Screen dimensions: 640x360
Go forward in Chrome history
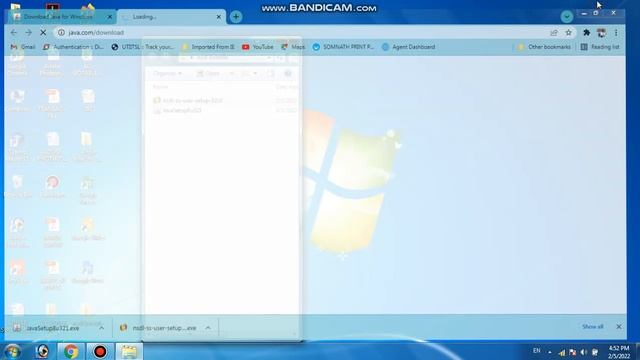(x=28, y=32)
